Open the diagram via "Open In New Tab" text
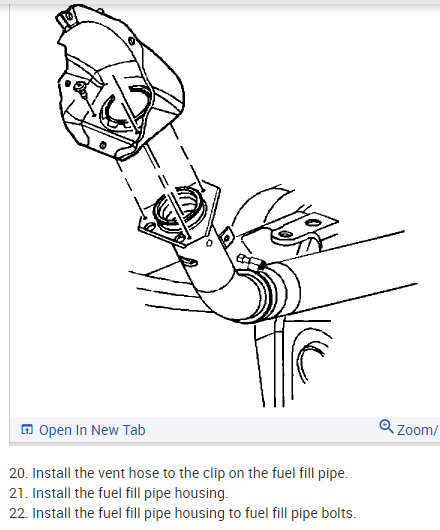This screenshot has width=440, height=530. 92,430
